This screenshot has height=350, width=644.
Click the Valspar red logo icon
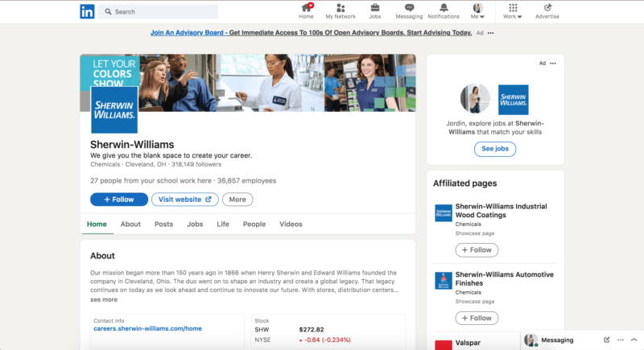(x=444, y=345)
